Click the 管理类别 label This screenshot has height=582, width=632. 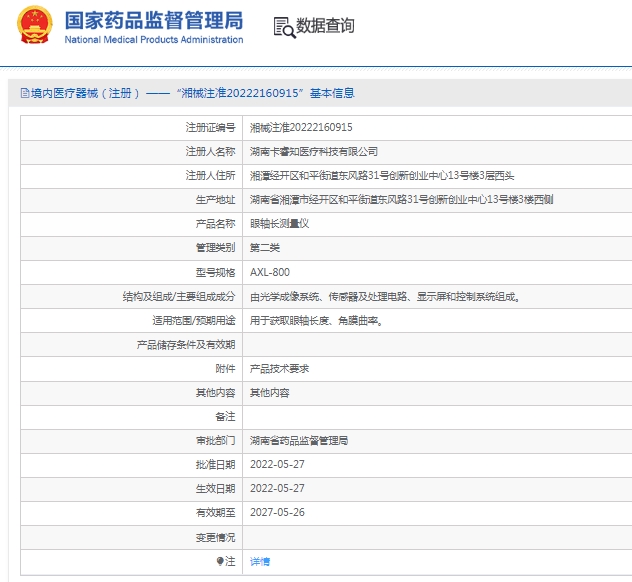215,248
